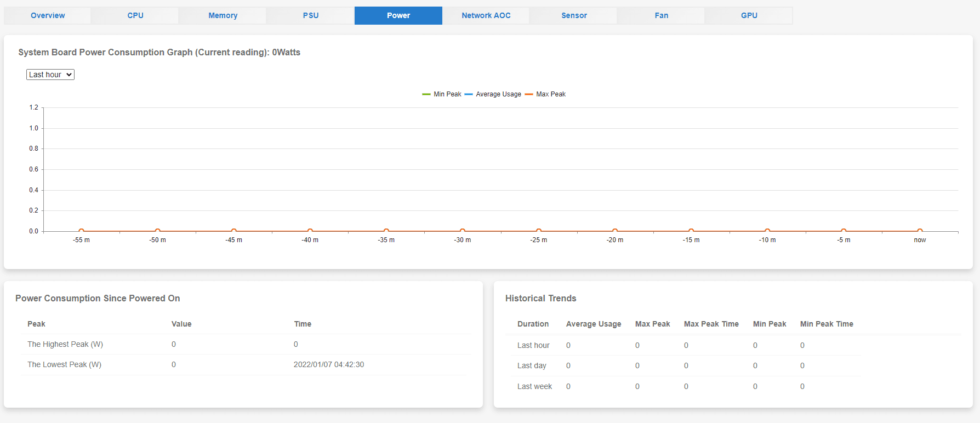Image resolution: width=980 pixels, height=423 pixels.
Task: Toggle Max Peak legend series
Action: [545, 94]
